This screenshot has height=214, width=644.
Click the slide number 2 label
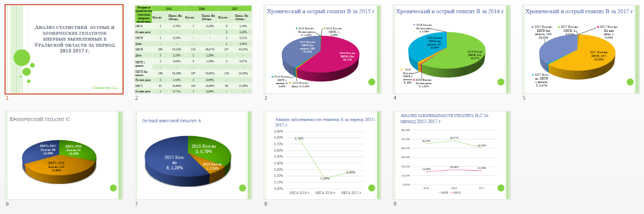[x=137, y=98]
